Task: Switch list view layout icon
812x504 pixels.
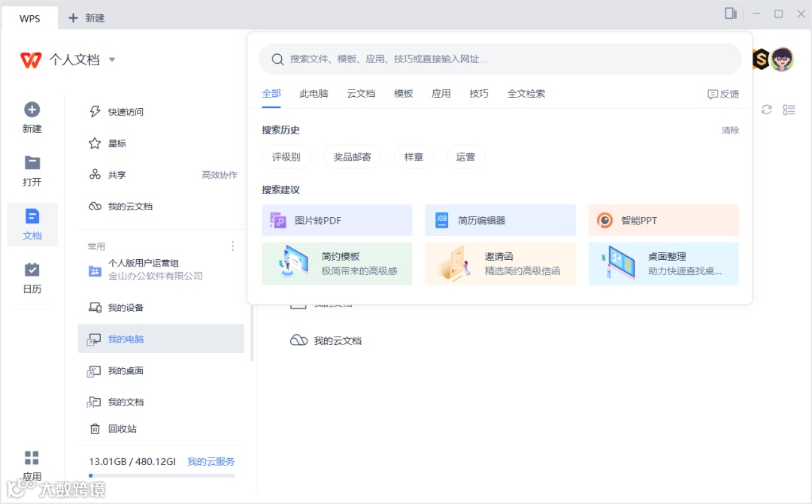Action: point(789,110)
